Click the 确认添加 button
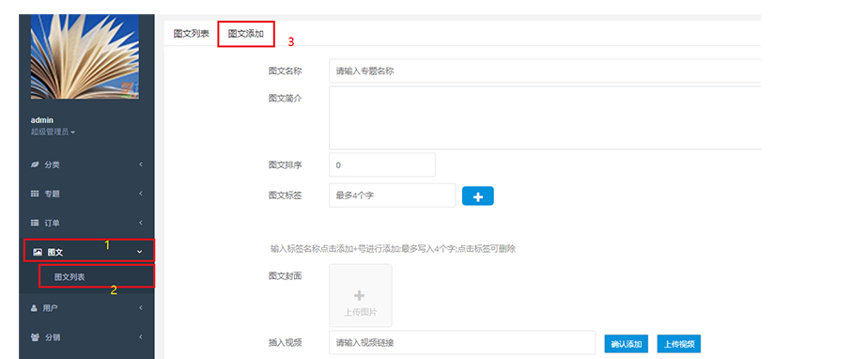This screenshot has width=868, height=359. coord(626,344)
